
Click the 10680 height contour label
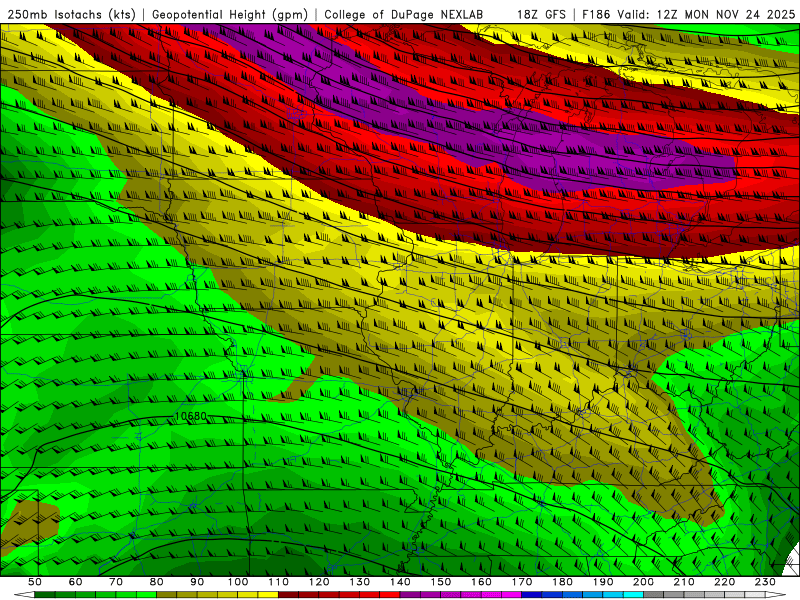coord(190,416)
